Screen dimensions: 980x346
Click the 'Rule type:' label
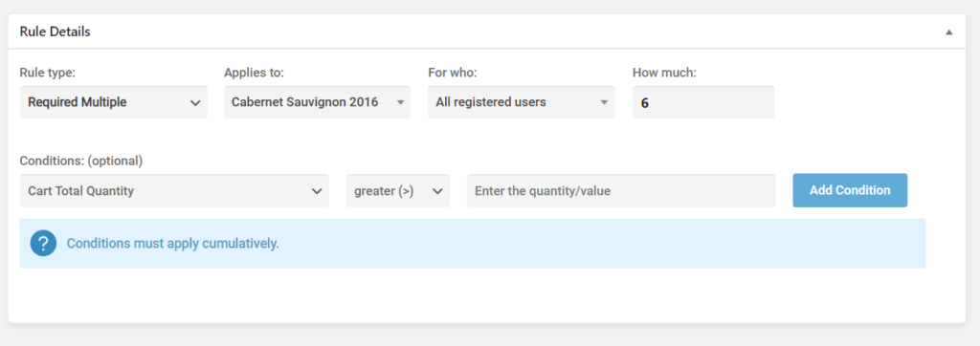[48, 73]
